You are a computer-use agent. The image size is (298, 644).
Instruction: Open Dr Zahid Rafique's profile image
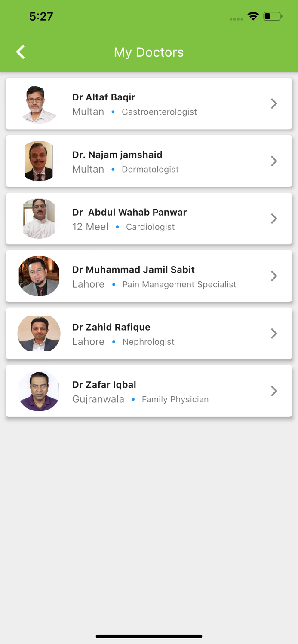coord(39,334)
